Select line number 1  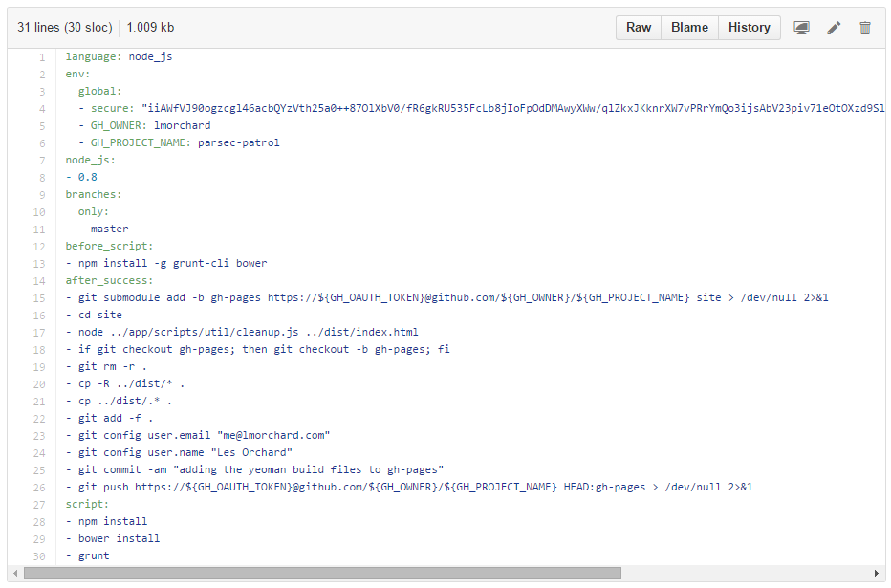click(x=41, y=57)
